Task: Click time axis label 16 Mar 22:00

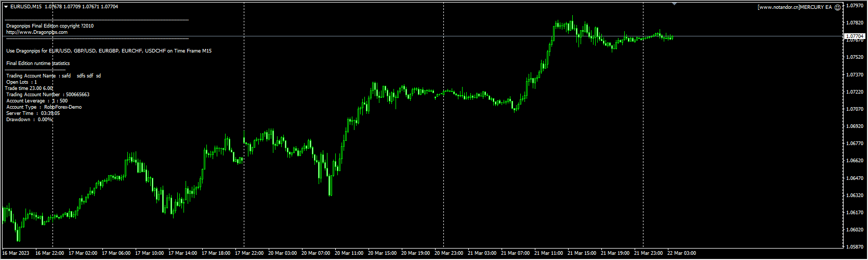Action: click(50, 253)
